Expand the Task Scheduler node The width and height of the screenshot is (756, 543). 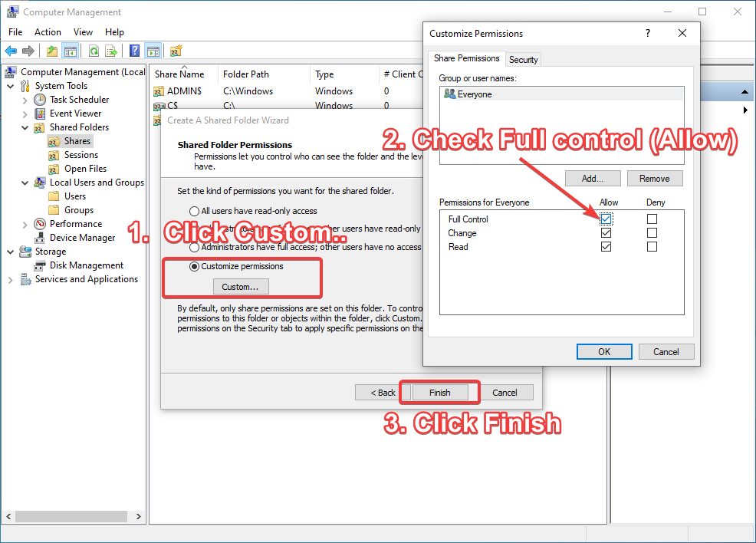25,100
